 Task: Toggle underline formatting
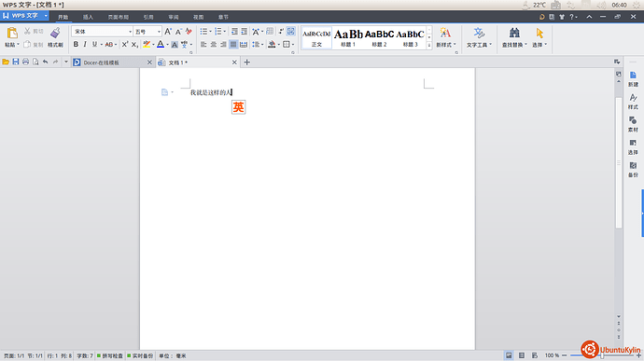(x=95, y=45)
